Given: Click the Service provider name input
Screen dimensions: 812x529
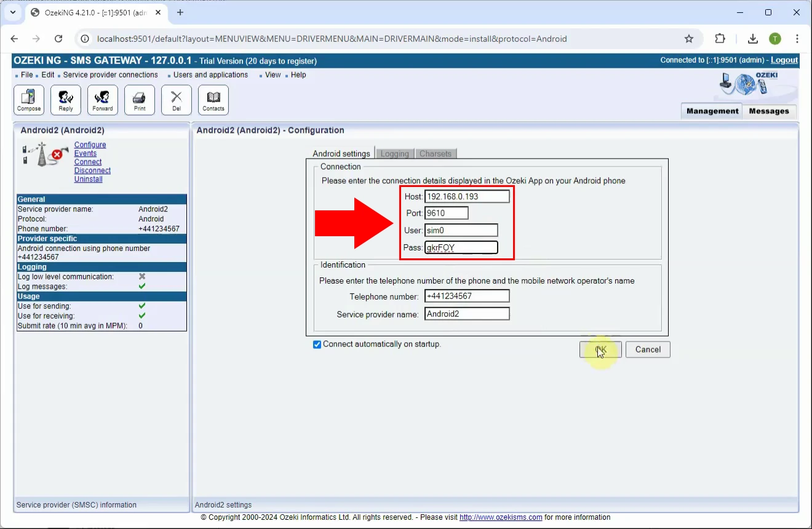Looking at the screenshot, I should point(467,314).
